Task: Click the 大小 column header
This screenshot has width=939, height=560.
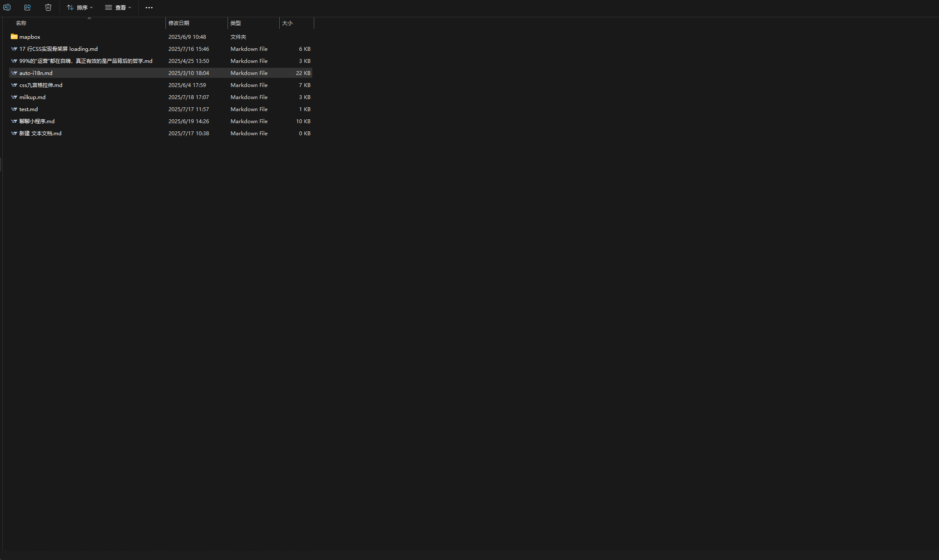Action: pyautogui.click(x=287, y=23)
